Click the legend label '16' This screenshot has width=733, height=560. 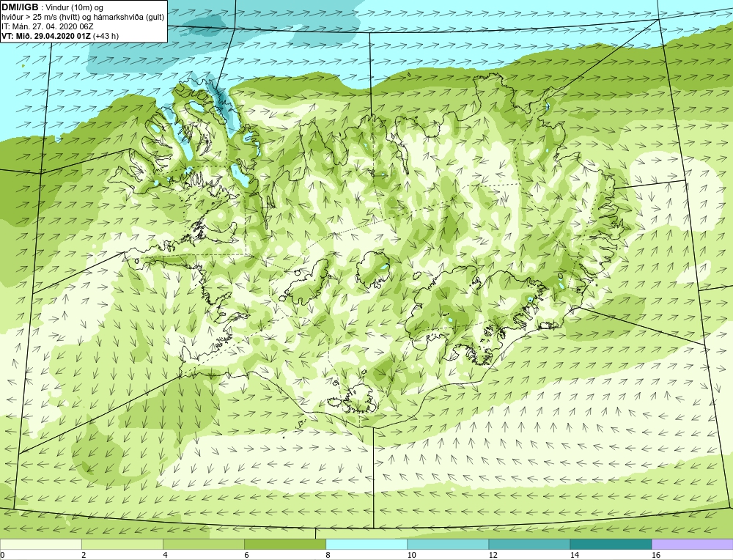tap(656, 555)
